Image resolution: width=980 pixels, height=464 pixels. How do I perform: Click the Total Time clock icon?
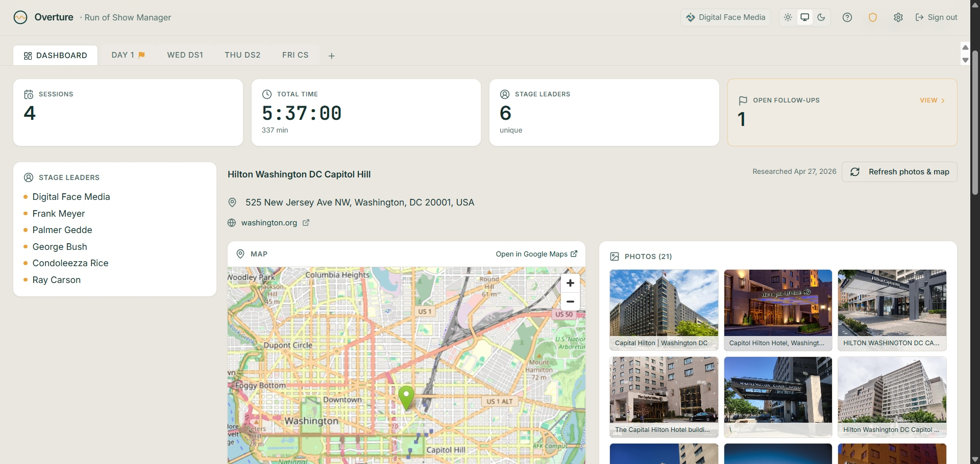(x=266, y=94)
